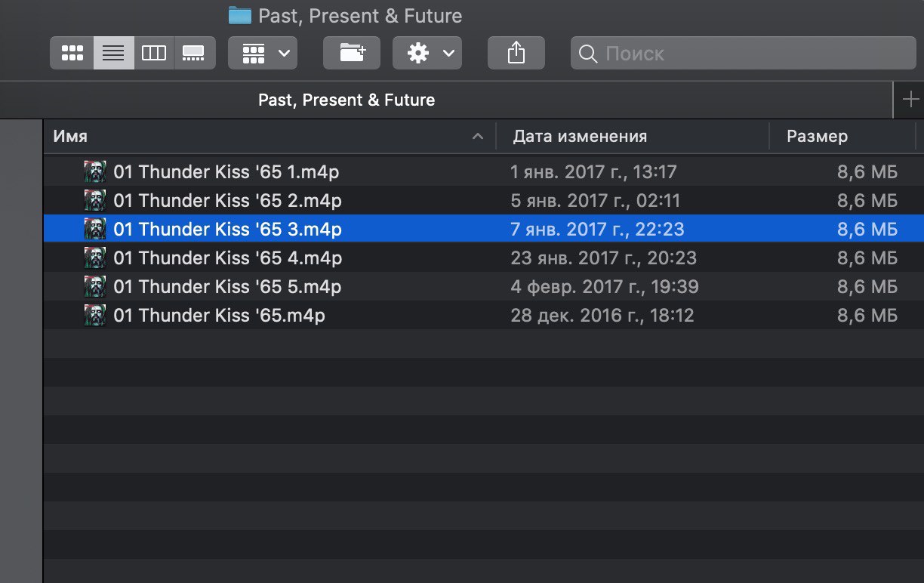Switch to list view in the toolbar
The image size is (924, 583).
[114, 53]
